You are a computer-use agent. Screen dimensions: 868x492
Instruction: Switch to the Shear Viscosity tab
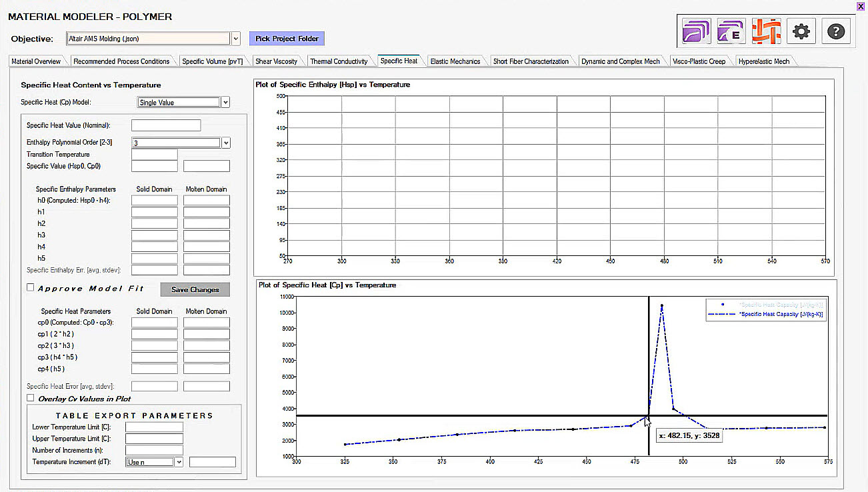click(x=276, y=61)
